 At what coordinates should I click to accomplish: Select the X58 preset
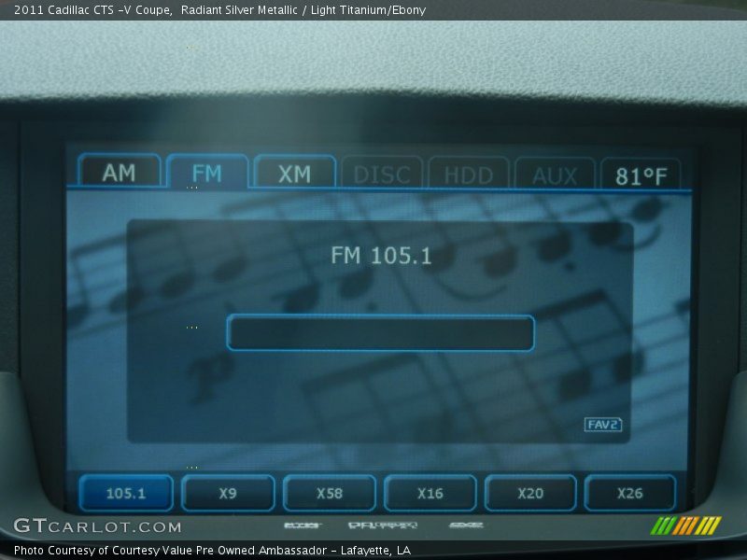click(330, 493)
